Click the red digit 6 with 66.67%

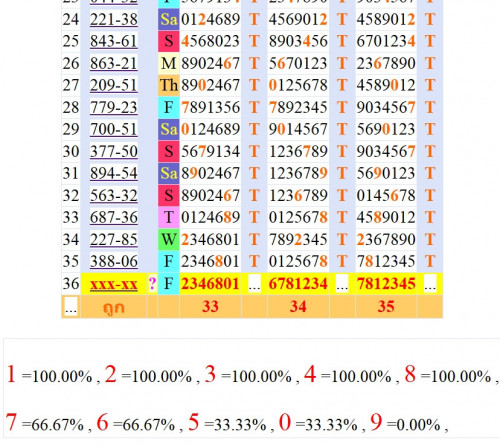(x=102, y=422)
